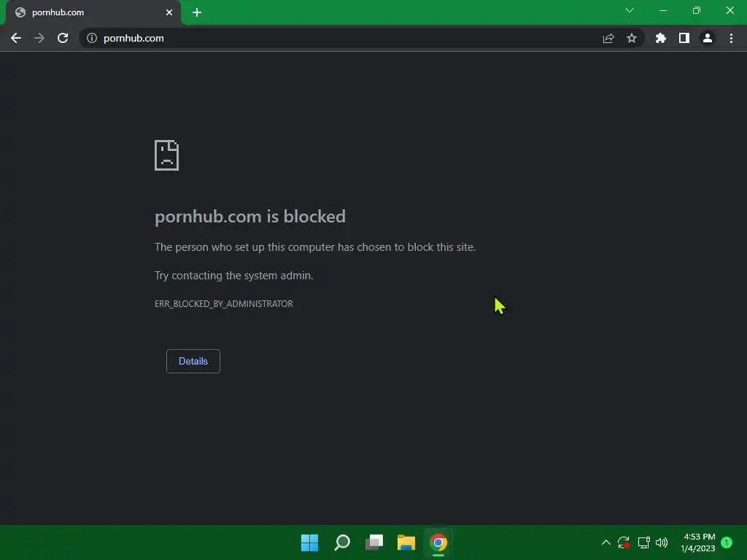Image resolution: width=747 pixels, height=560 pixels.
Task: View site information icon in address bar
Action: 91,38
